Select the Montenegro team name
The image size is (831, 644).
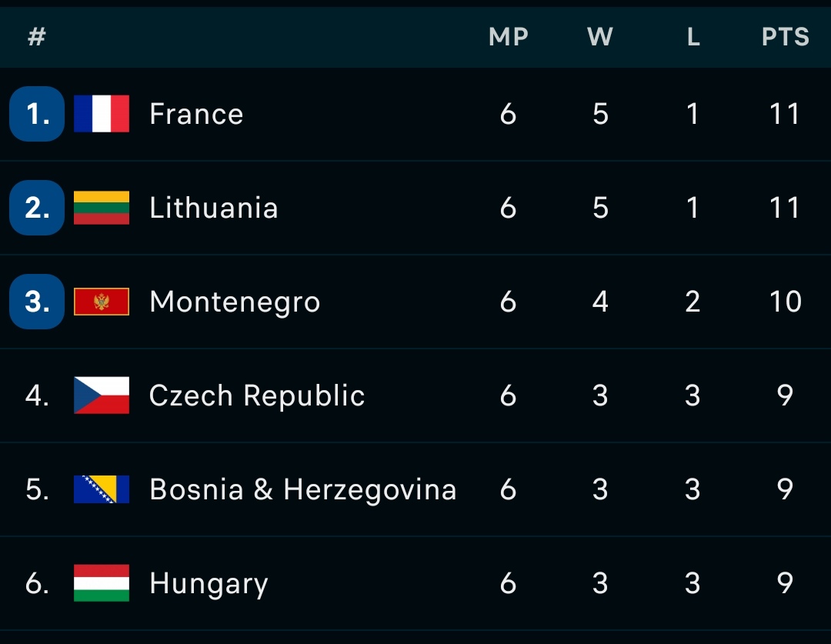234,302
